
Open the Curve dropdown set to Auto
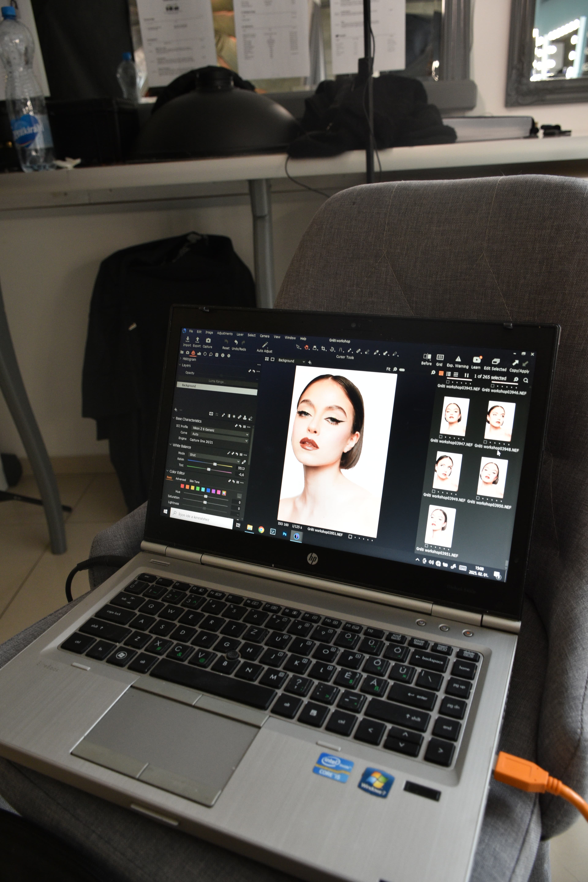219,435
